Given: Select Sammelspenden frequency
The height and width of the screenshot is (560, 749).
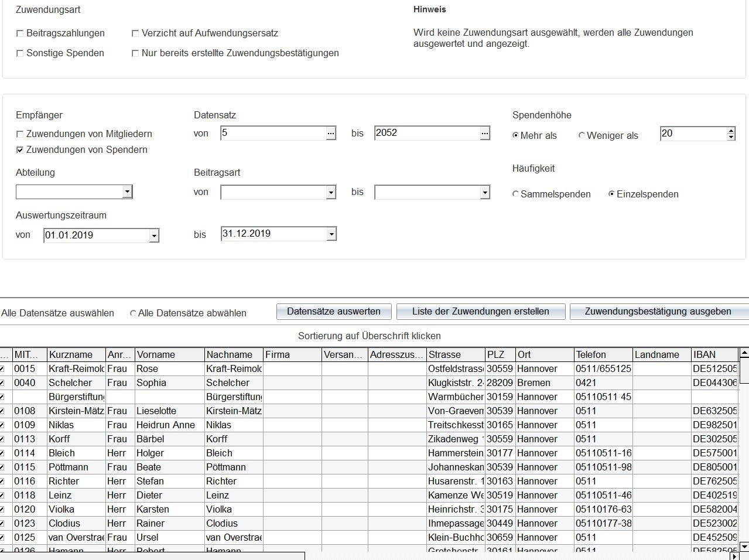Looking at the screenshot, I should (515, 194).
